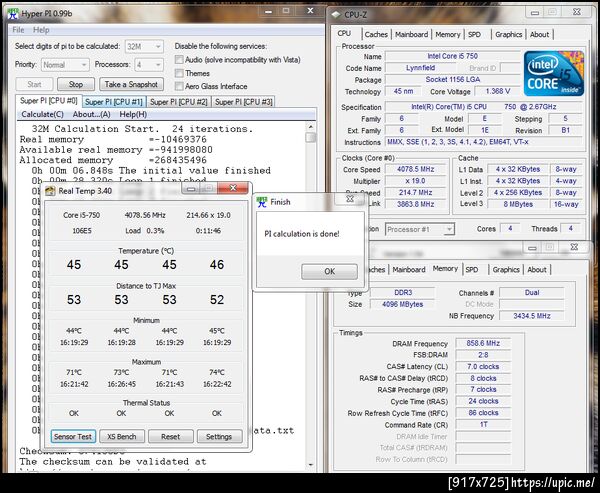Select the Memory tab in top CPU-Z
The height and width of the screenshot is (493, 600).
click(448, 34)
